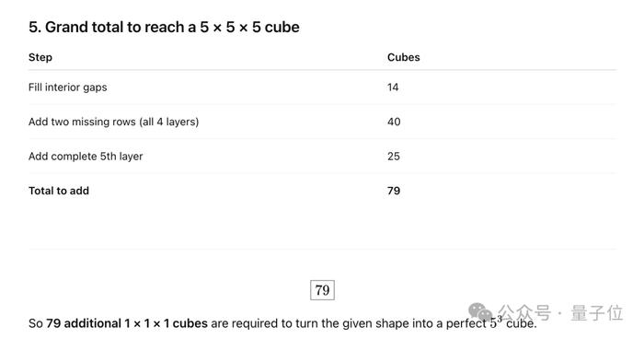
Task: Click the 5 cubed math expression
Action: pyautogui.click(x=496, y=321)
